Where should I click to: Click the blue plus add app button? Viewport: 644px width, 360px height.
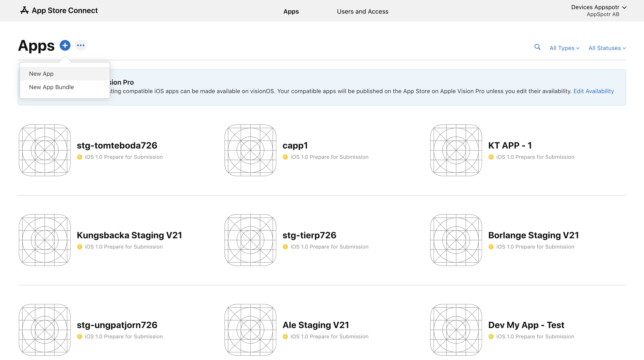(x=65, y=45)
